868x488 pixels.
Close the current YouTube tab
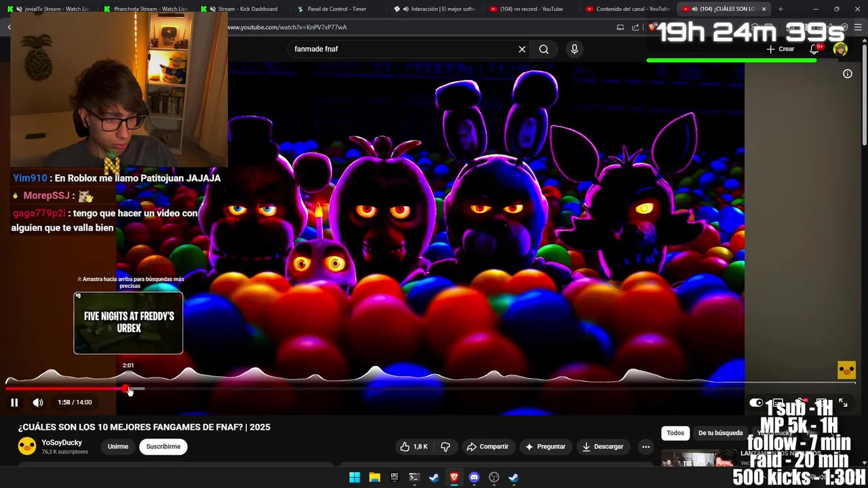tap(764, 9)
